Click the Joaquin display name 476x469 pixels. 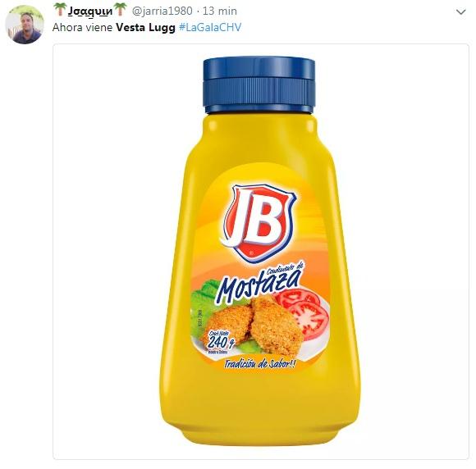point(89,11)
